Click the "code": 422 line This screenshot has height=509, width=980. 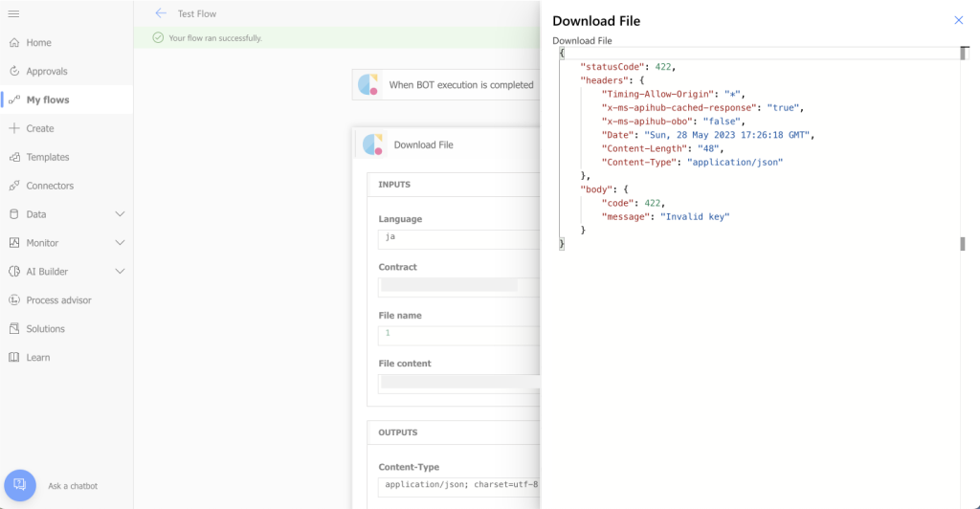click(634, 203)
